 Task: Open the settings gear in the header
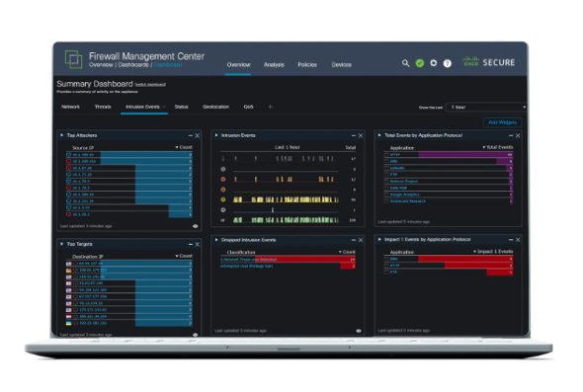pyautogui.click(x=433, y=63)
